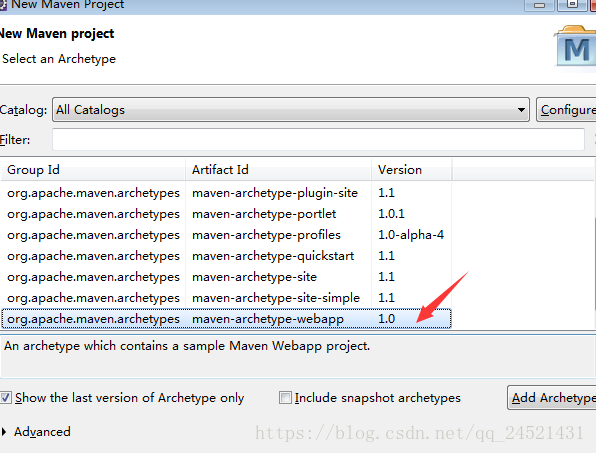This screenshot has height=453, width=596.
Task: Click the Maven M wizard icon
Action: (576, 47)
